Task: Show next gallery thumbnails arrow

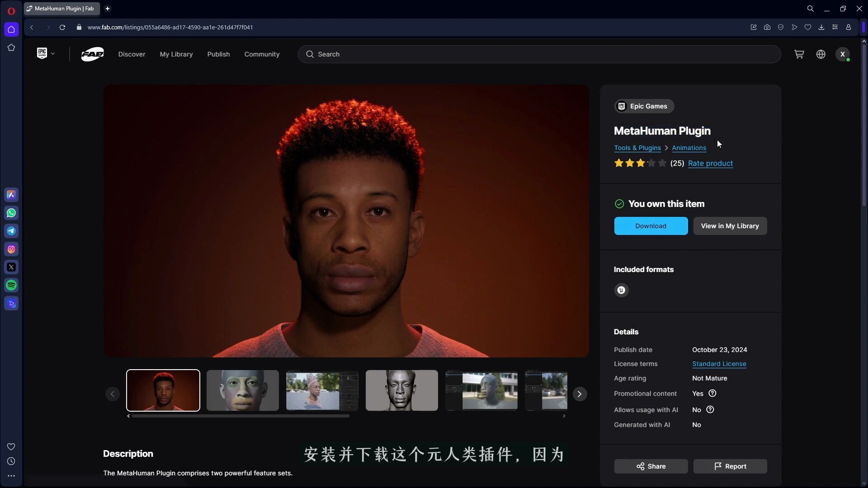Action: click(x=579, y=394)
